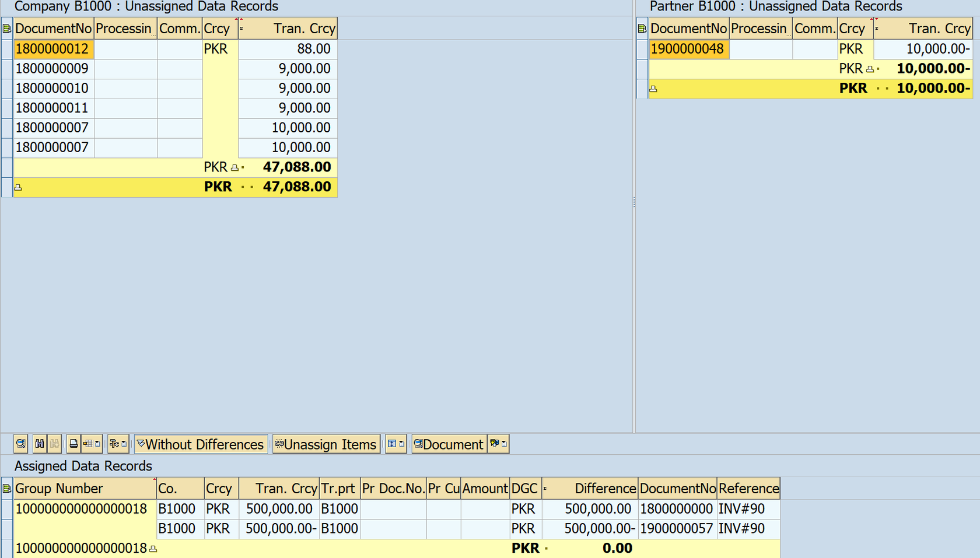Click row selector for document 1800000011
The width and height of the screenshot is (980, 558).
tap(7, 108)
